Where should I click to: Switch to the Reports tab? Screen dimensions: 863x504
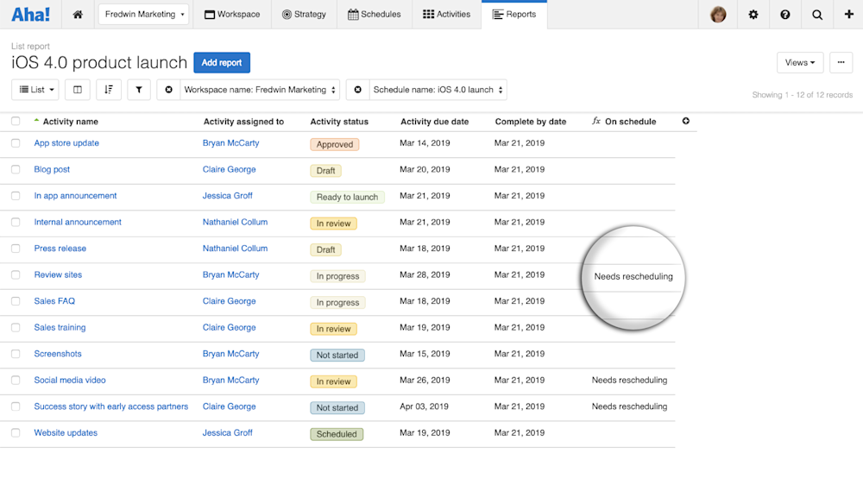[514, 14]
